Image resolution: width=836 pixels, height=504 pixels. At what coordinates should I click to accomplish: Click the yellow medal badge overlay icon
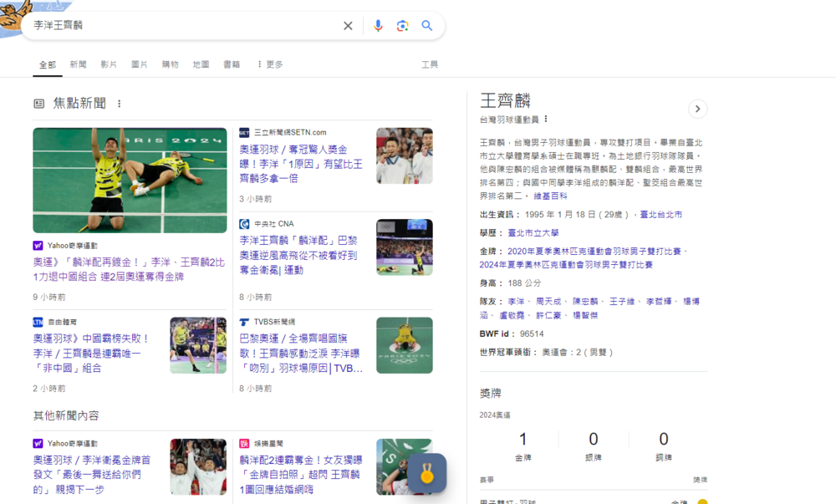(429, 471)
